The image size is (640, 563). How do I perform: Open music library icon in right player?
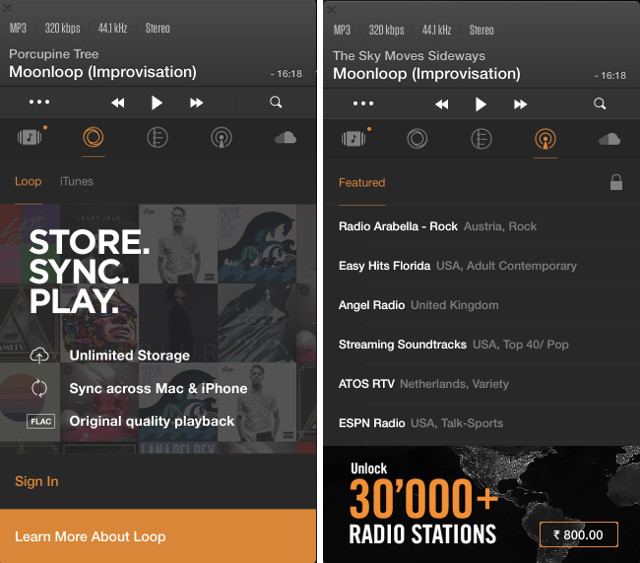pyautogui.click(x=353, y=139)
